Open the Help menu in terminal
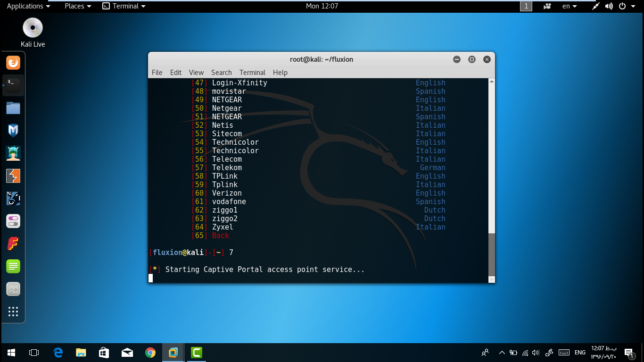The image size is (644, 362). click(x=280, y=72)
